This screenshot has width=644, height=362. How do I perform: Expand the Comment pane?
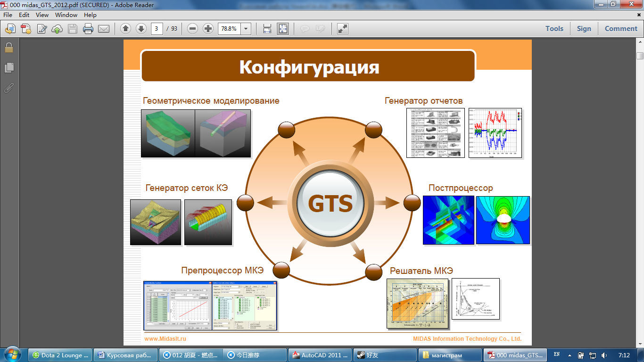pos(621,29)
